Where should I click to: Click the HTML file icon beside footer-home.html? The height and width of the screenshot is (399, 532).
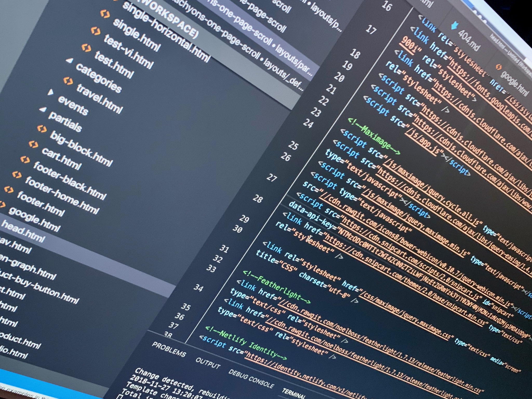pyautogui.click(x=17, y=175)
